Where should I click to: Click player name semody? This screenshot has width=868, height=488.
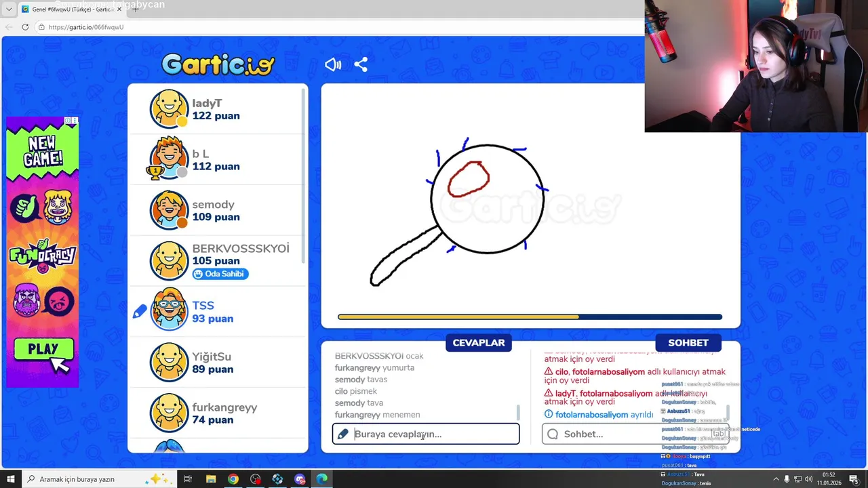213,205
